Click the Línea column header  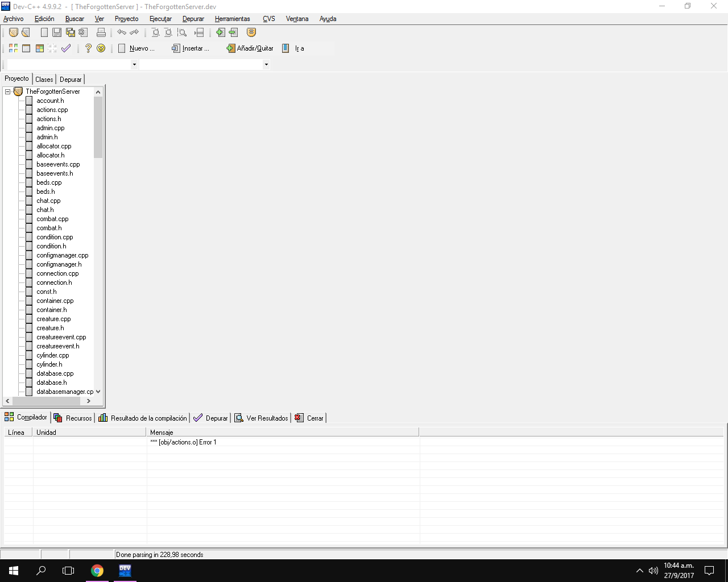[x=19, y=433]
